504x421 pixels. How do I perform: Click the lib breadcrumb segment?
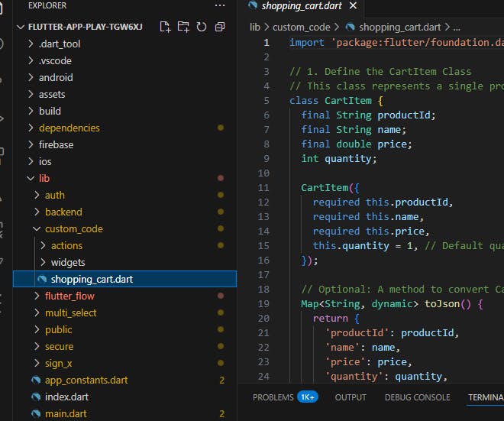tap(255, 27)
